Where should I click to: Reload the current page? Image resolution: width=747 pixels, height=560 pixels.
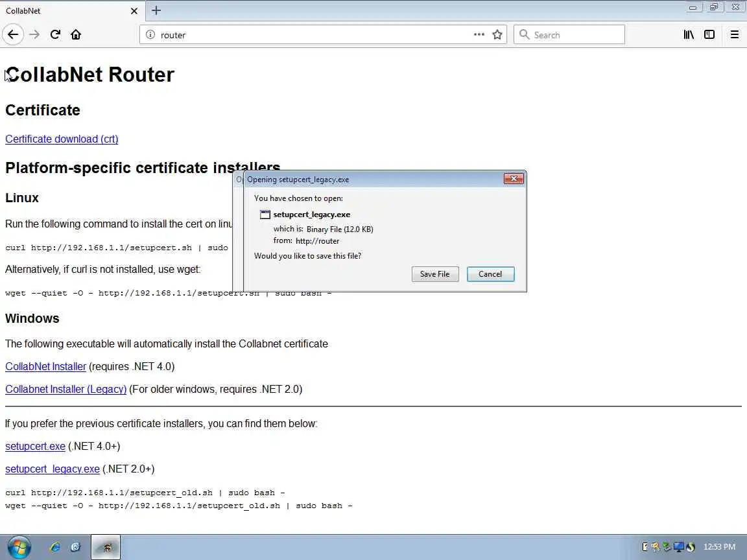(55, 34)
